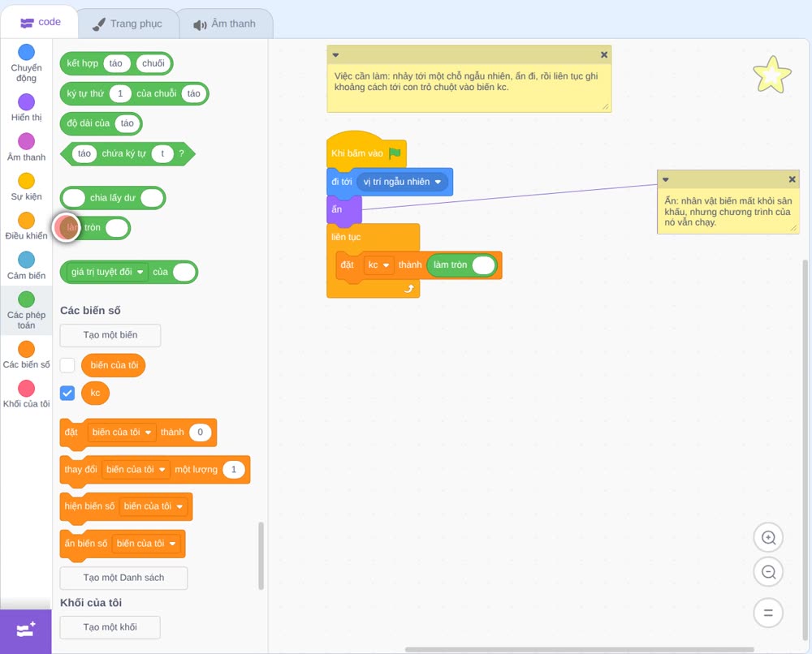Open the vị trí ngẫu nhiên dropdown

pyautogui.click(x=403, y=182)
